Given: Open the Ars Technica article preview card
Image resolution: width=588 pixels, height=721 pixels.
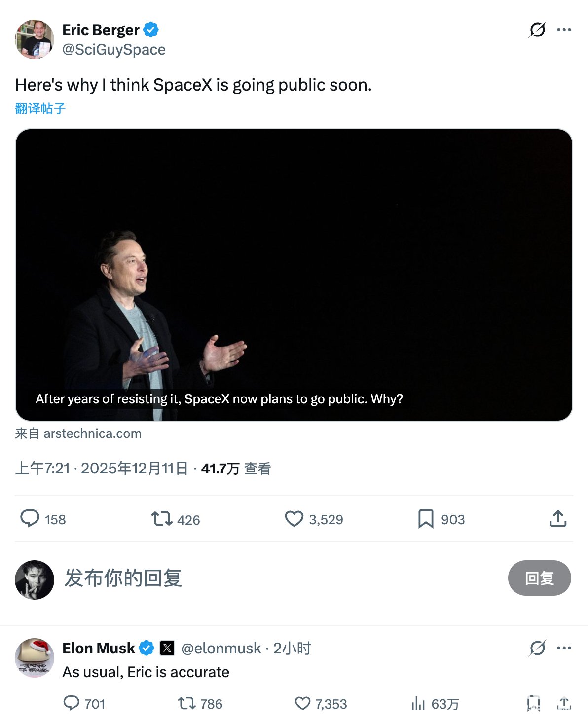Looking at the screenshot, I should pos(294,275).
